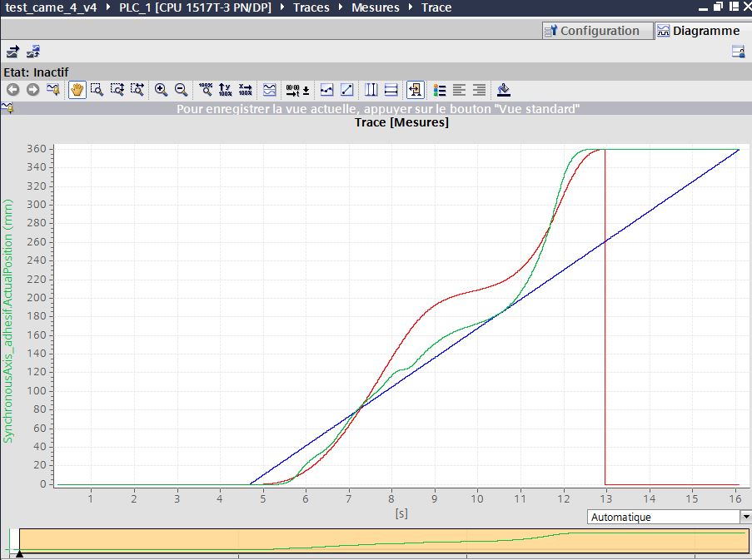The image size is (752, 560).
Task: Toggle the chart legend display
Action: coord(440,90)
